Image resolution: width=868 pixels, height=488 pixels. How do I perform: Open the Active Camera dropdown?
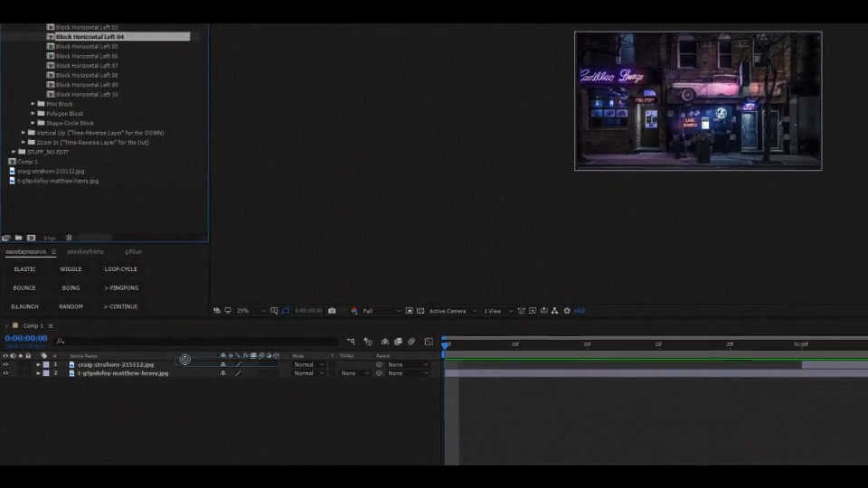(453, 311)
